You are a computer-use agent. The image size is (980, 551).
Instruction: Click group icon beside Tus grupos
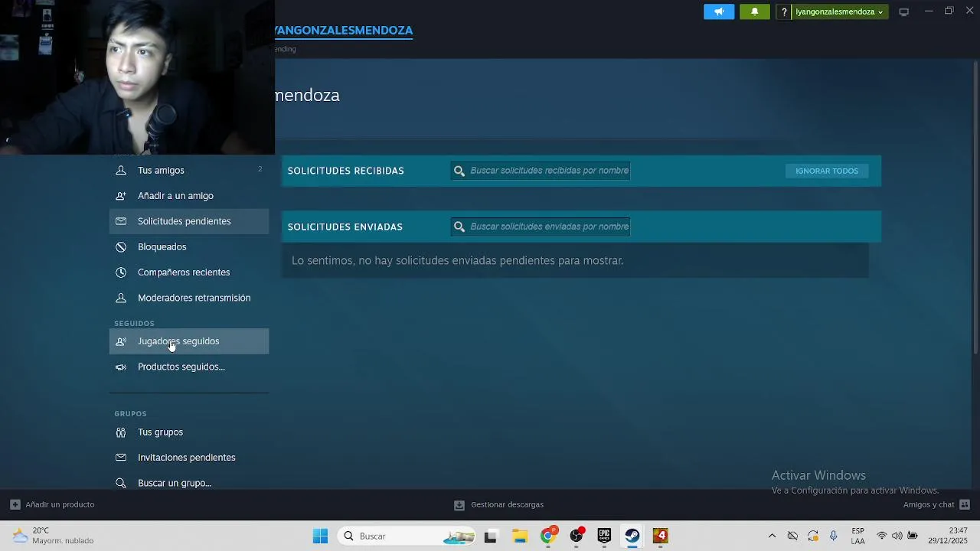(x=121, y=432)
